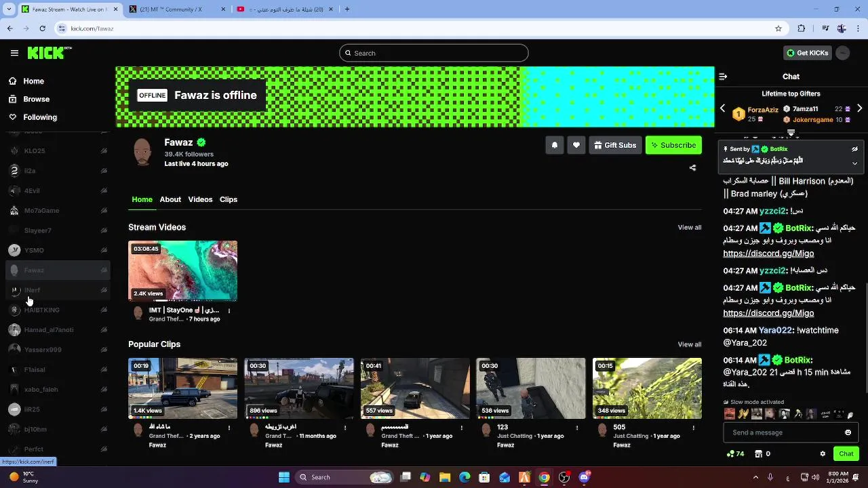This screenshot has height=488, width=868.
Task: Click the Gift Subs button
Action: point(616,145)
